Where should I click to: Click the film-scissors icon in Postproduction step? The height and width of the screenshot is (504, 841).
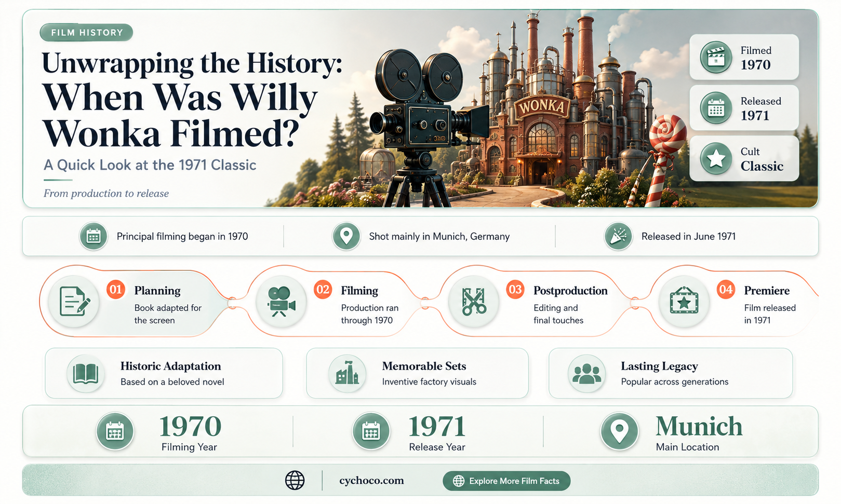pyautogui.click(x=474, y=302)
